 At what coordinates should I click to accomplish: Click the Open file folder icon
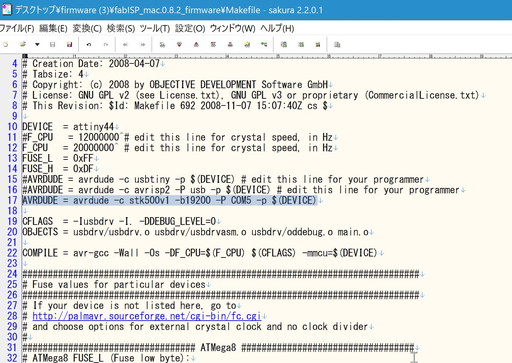23,44
